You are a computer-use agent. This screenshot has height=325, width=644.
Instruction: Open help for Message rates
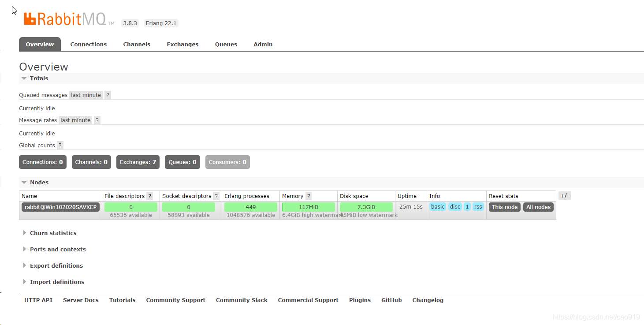[x=97, y=120]
